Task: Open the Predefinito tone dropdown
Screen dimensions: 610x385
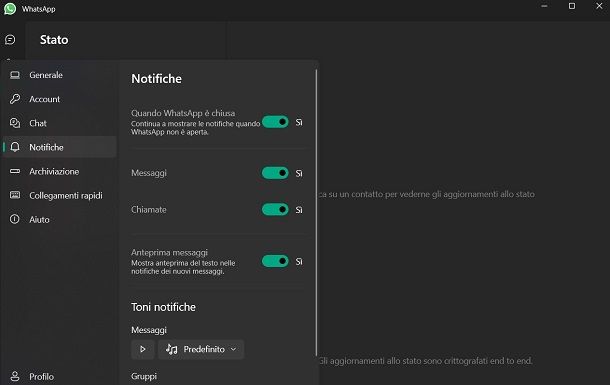Action: [x=201, y=349]
